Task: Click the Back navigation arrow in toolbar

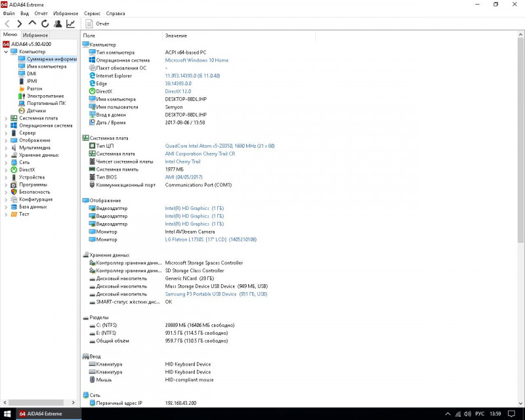Action: pos(7,24)
